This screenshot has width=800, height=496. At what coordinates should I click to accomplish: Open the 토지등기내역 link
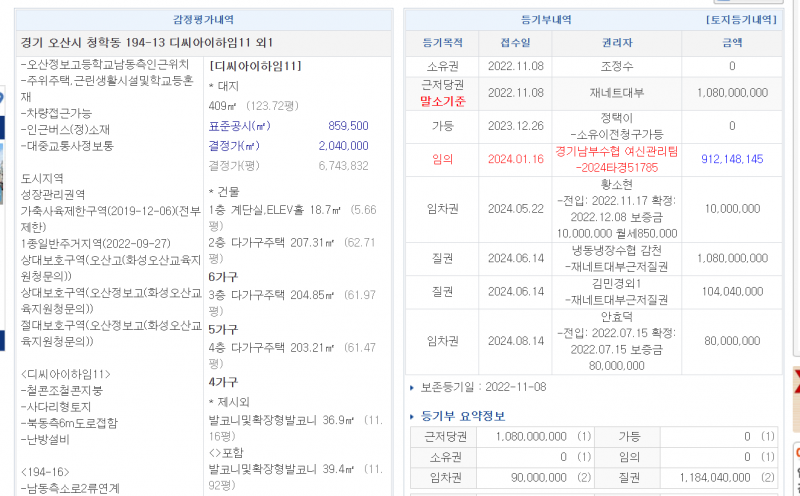[x=741, y=19]
